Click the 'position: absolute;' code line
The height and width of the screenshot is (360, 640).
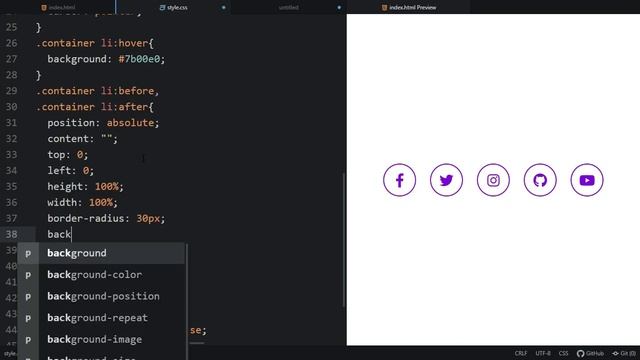point(103,123)
